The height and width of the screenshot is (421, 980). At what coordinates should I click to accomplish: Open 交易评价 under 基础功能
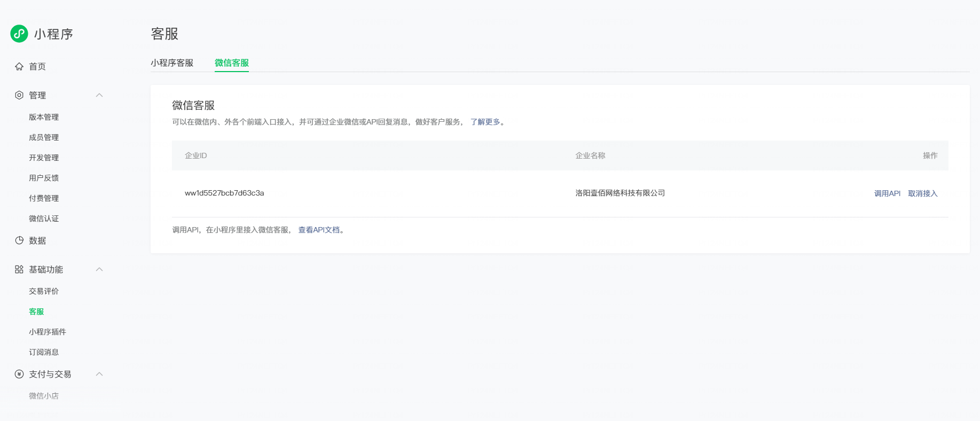(44, 291)
